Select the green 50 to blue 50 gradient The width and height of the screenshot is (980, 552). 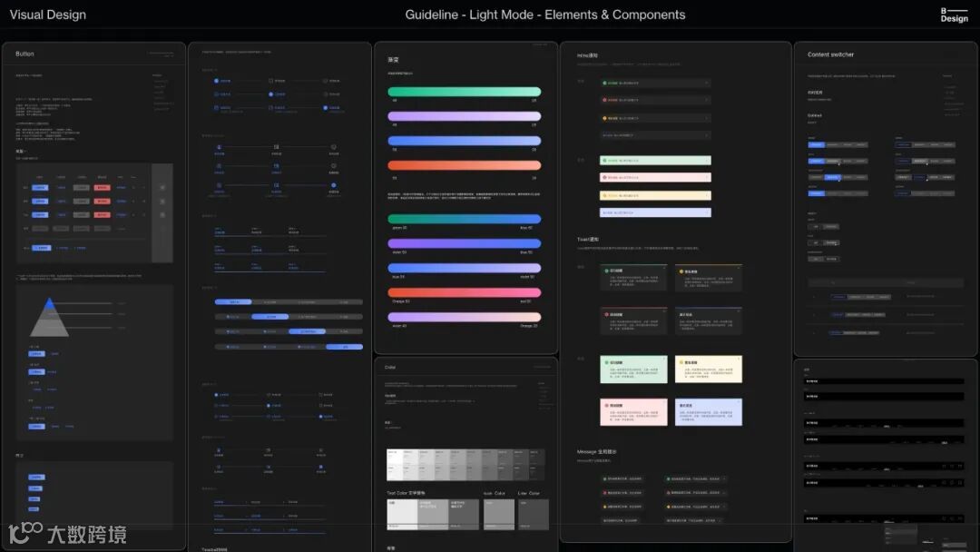pyautogui.click(x=464, y=219)
